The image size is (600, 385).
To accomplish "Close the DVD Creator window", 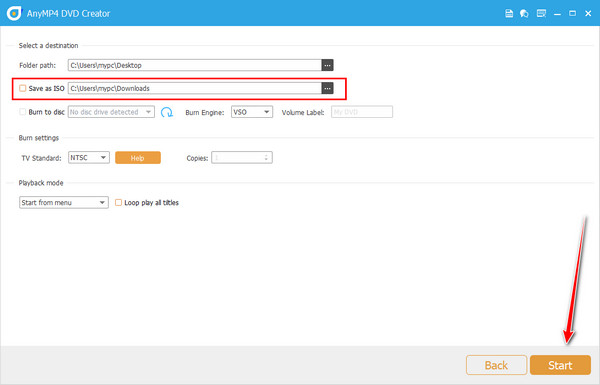I will pyautogui.click(x=588, y=13).
